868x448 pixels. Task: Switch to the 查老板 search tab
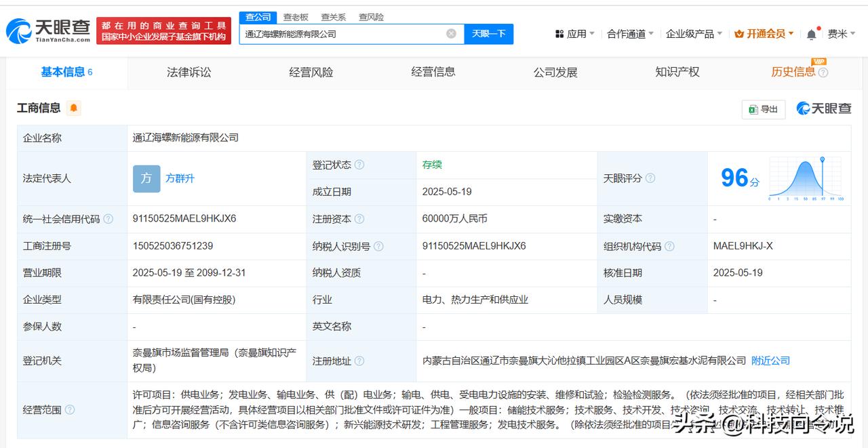296,17
